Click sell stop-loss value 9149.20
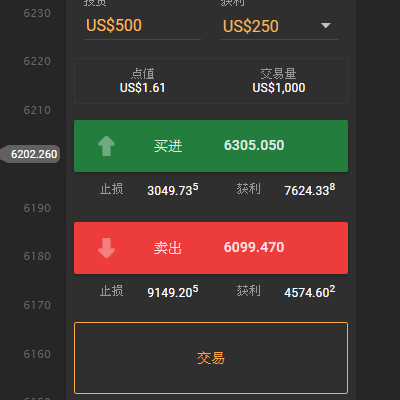 pyautogui.click(x=173, y=292)
